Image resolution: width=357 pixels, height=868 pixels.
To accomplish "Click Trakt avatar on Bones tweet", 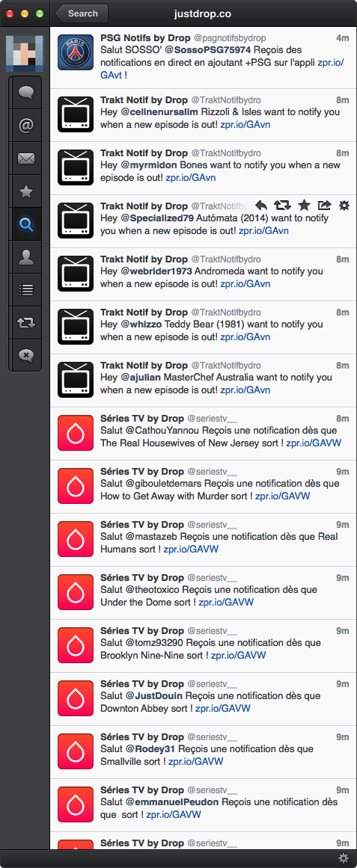I will tap(76, 167).
